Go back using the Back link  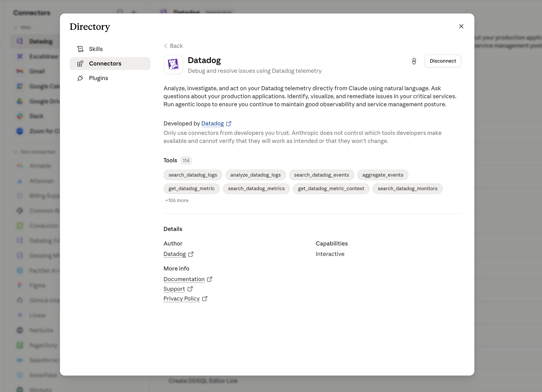click(x=173, y=46)
